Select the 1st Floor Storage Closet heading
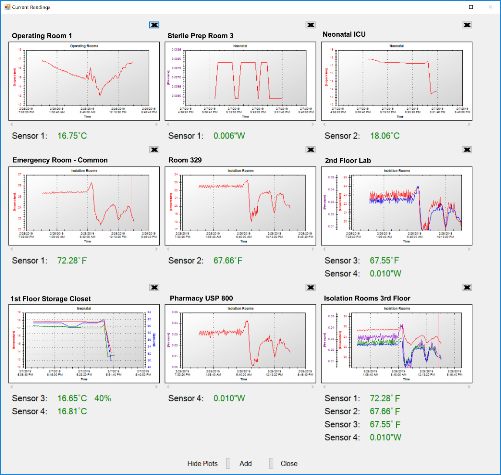501x475 pixels. [x=50, y=298]
